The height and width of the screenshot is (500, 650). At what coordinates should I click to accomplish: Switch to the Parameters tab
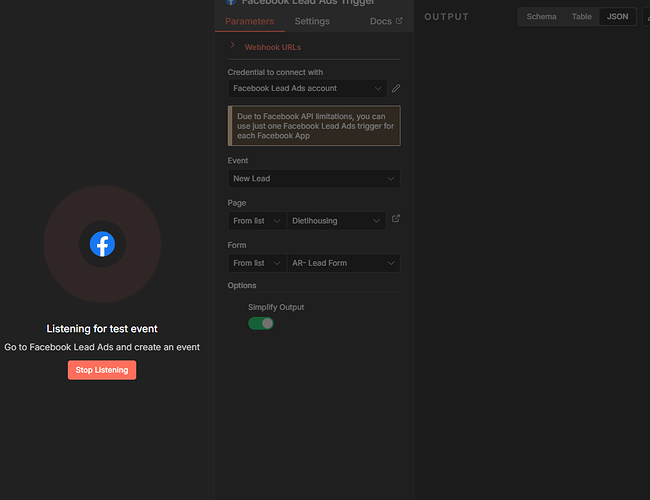pos(250,21)
